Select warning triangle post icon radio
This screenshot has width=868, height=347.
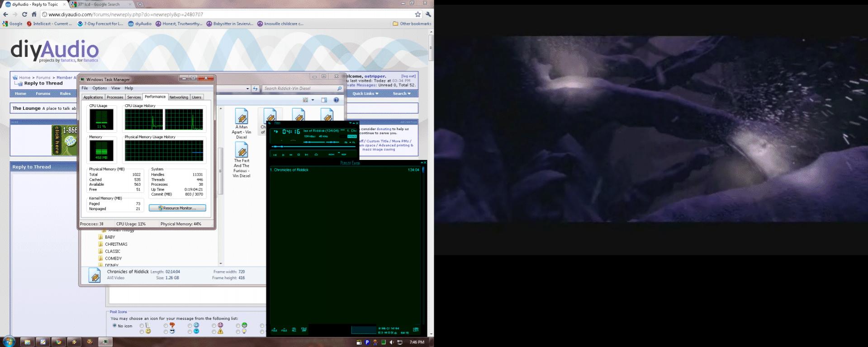pos(214,332)
